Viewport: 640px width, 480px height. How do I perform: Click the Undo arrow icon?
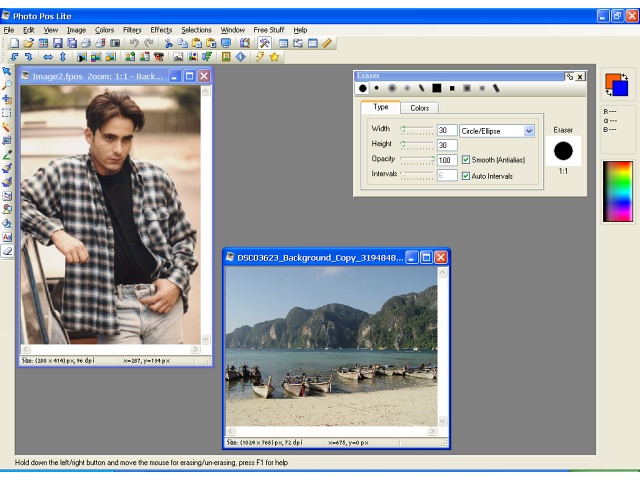[x=134, y=43]
